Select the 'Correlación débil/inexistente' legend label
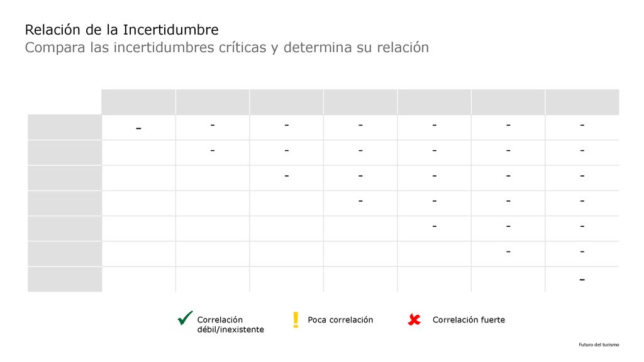Viewport: 644px width, 362px height. click(230, 324)
